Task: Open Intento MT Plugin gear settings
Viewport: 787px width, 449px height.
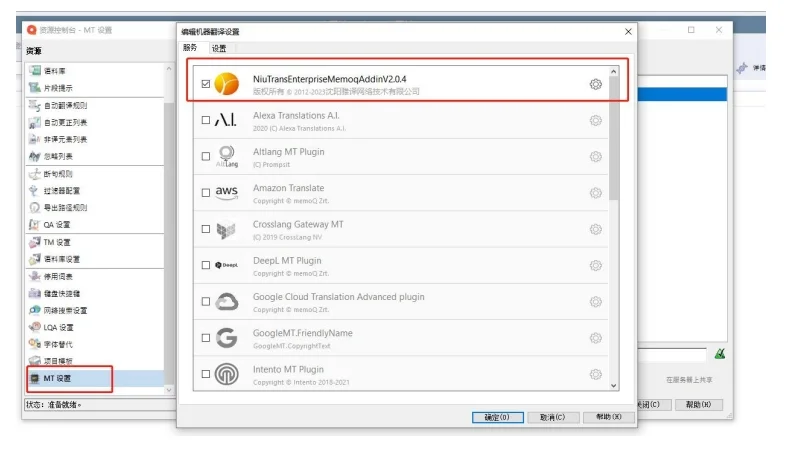Action: (595, 374)
